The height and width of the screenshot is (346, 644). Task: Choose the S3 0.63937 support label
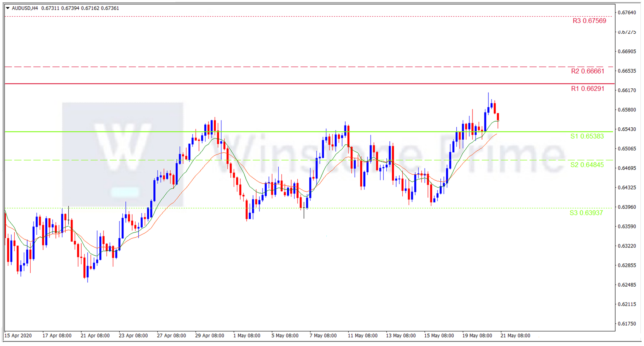586,213
